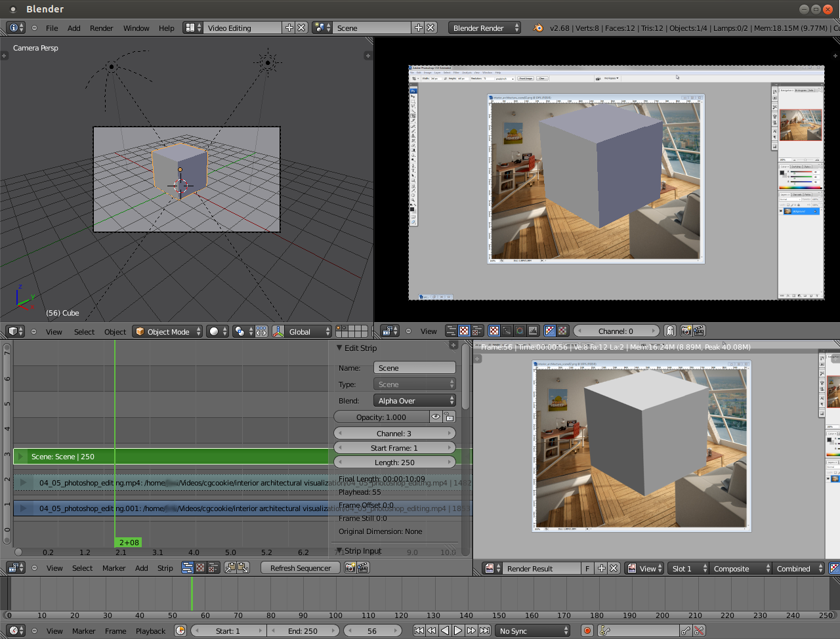Screen dimensions: 840x639
Task: Click the Blender logo icon in header
Action: coord(538,28)
